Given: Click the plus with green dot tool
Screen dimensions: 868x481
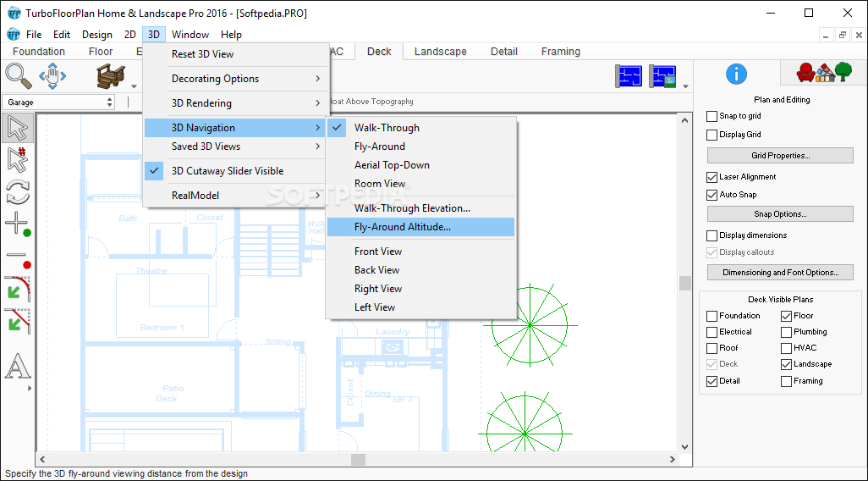Looking at the screenshot, I should [18, 224].
